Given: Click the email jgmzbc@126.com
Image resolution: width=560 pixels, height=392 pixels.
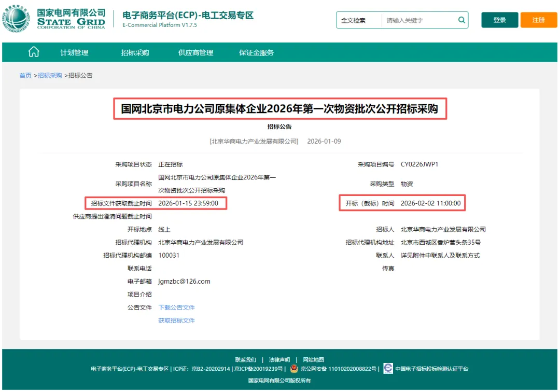Looking at the screenshot, I should 184,282.
